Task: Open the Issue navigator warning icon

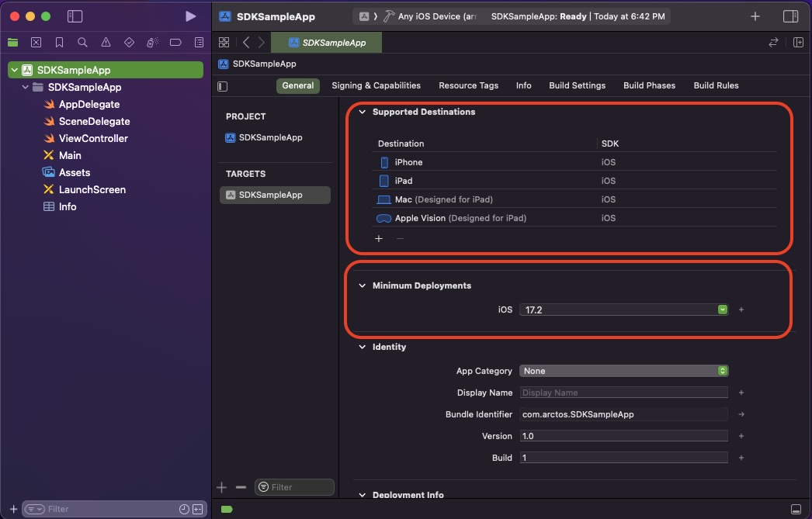Action: [x=106, y=42]
